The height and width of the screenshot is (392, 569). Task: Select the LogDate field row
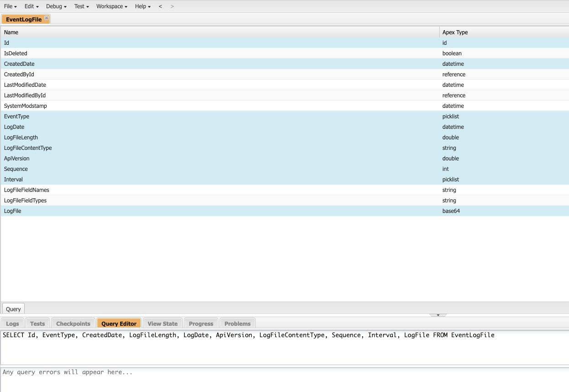[x=284, y=127]
